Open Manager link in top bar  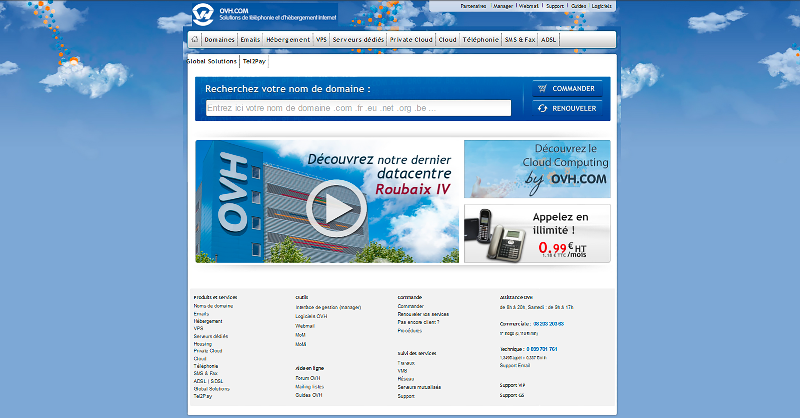pyautogui.click(x=503, y=6)
